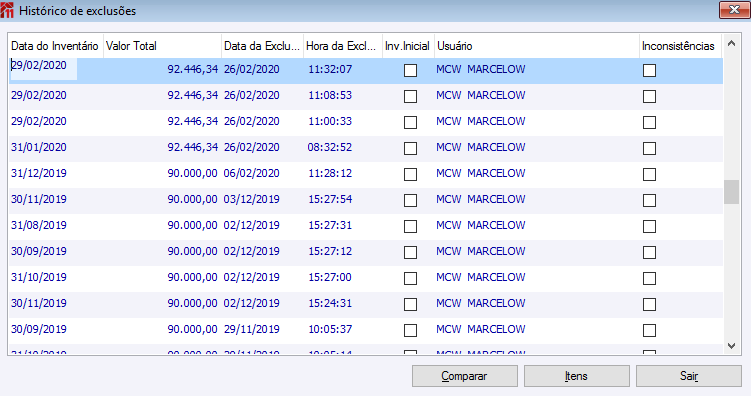Click the Inconsistências column header

(680, 46)
